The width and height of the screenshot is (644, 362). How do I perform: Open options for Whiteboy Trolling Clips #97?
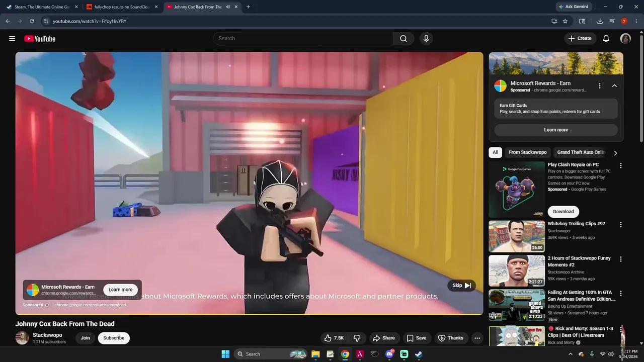tap(620, 224)
